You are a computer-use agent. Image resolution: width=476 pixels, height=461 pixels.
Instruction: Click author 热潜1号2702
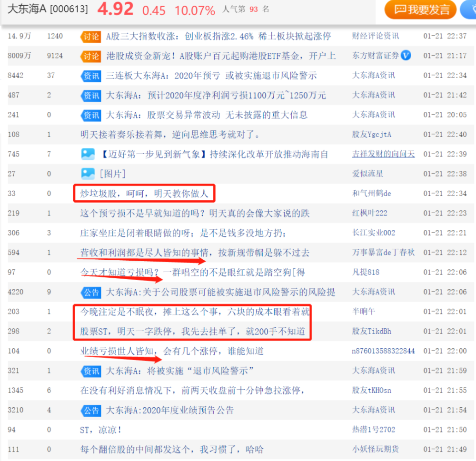click(x=374, y=430)
